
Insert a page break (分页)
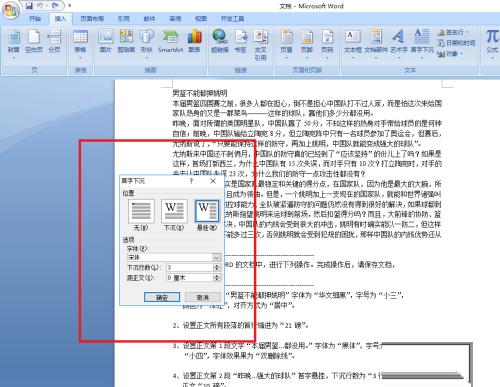[x=54, y=42]
